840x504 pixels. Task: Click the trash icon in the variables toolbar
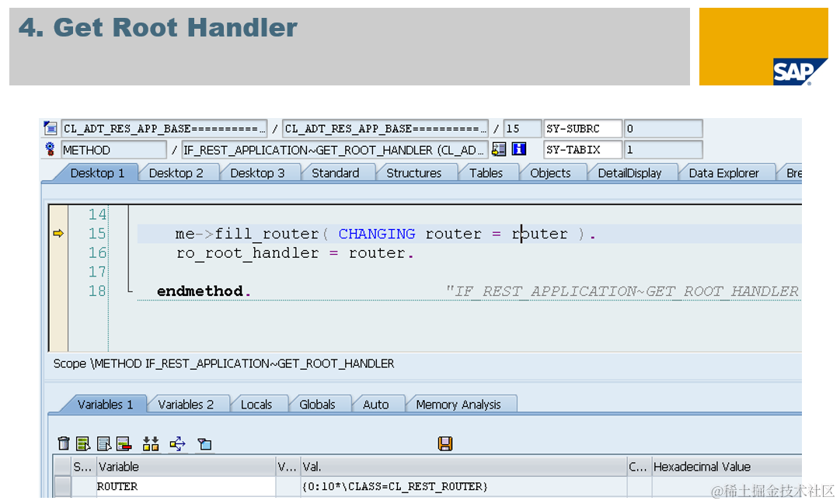coord(63,443)
